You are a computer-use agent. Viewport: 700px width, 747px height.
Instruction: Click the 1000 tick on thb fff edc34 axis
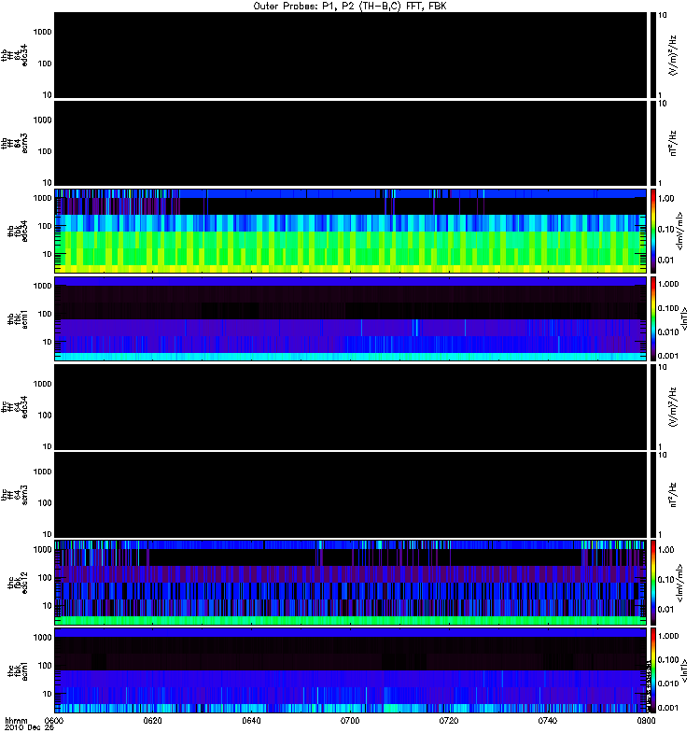coord(42,32)
